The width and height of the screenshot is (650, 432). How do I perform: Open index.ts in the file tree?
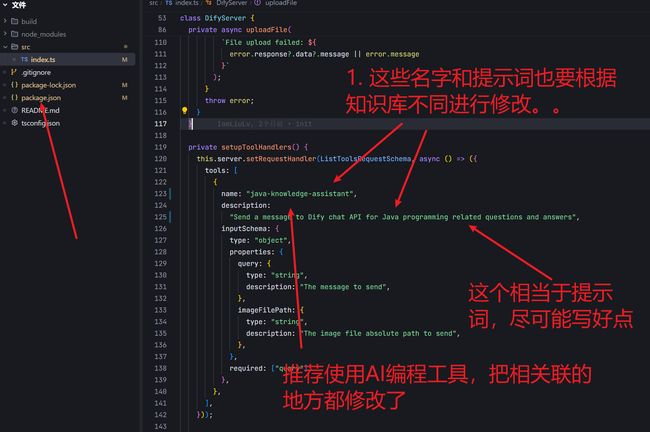pyautogui.click(x=68, y=59)
